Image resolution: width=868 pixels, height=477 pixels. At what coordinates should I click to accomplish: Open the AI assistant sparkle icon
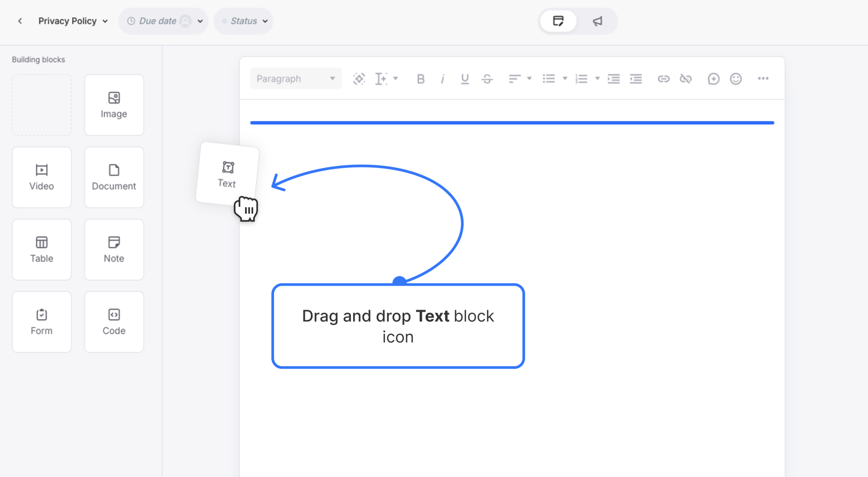(x=359, y=79)
